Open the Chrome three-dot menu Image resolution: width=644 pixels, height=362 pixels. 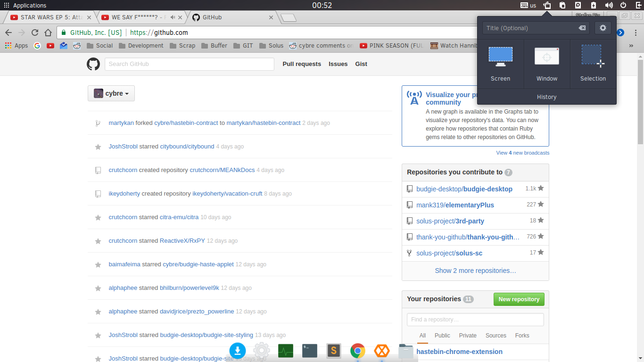pos(636,33)
